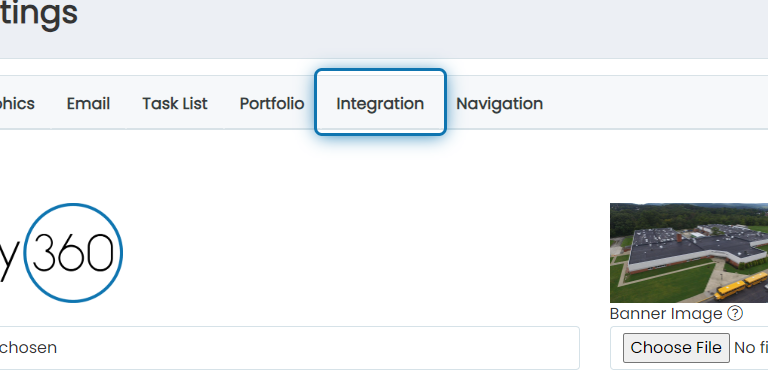768x377 pixels.
Task: Click the letter 'y' in the logo
Action: 9,259
